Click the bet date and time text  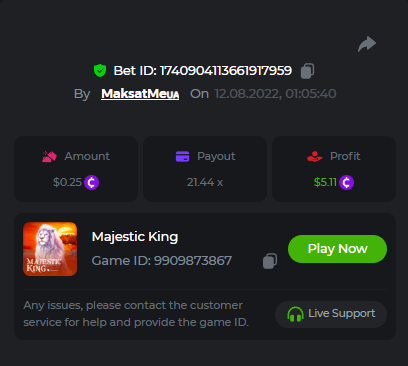[x=275, y=94]
